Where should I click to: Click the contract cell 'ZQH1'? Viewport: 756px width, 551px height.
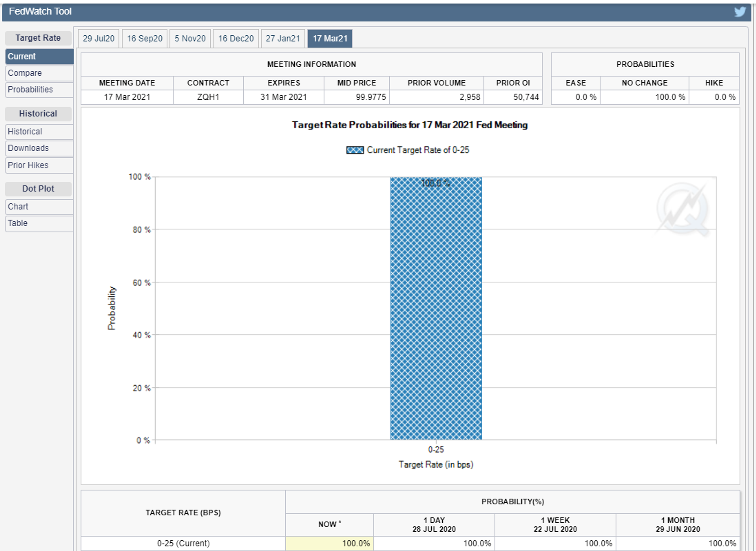pyautogui.click(x=208, y=97)
